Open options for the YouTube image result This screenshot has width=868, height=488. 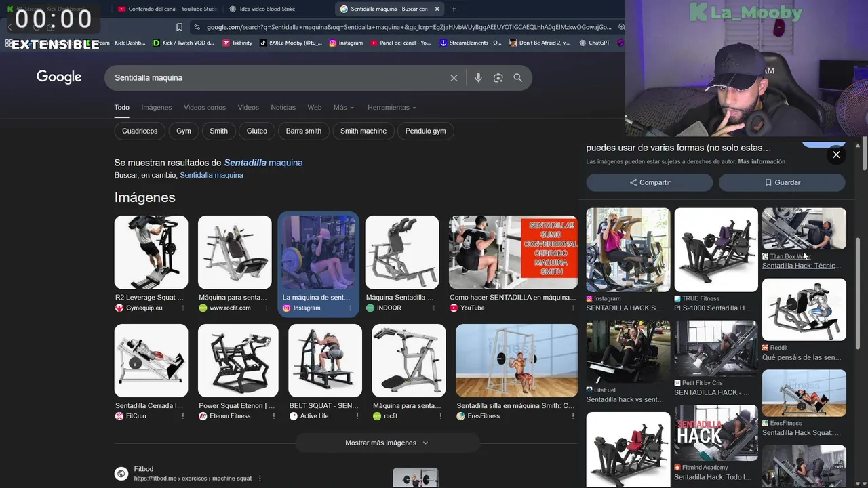573,308
